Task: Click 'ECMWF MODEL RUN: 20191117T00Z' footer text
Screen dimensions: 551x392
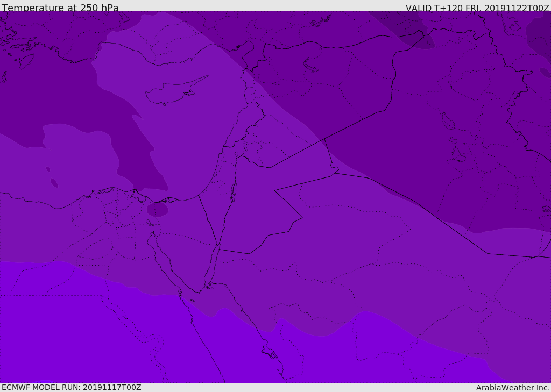Action: [x=72, y=388]
